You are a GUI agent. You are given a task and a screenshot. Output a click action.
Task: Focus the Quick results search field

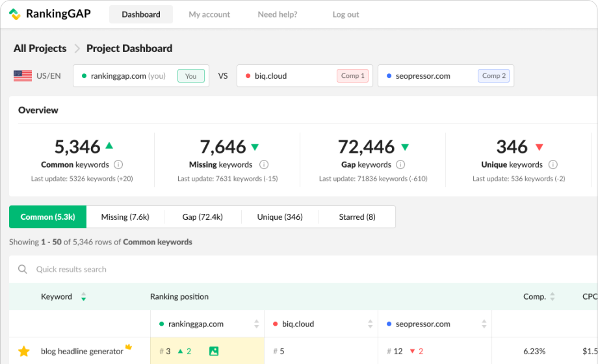(303, 269)
